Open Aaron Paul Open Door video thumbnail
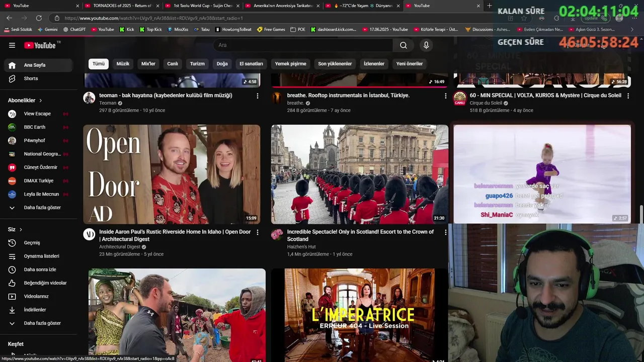Viewport: 644px width, 362px height. (172, 174)
